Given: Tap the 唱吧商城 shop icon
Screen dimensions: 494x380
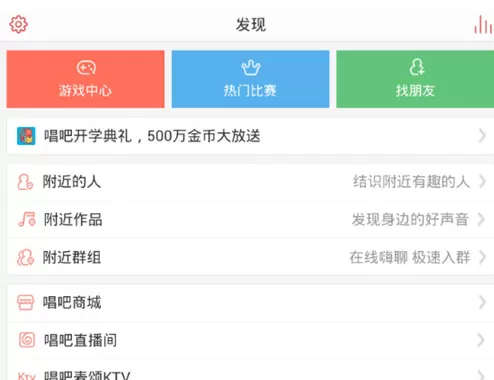Looking at the screenshot, I should [x=25, y=303].
